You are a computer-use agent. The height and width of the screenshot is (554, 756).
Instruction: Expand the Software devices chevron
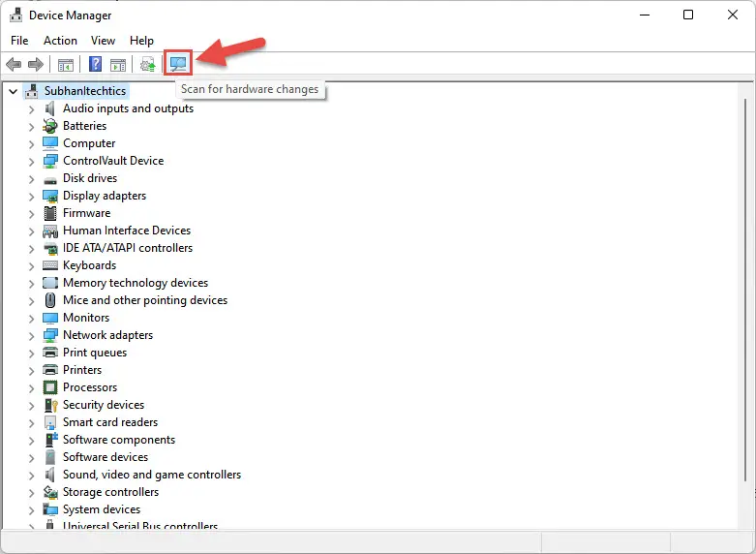32,458
